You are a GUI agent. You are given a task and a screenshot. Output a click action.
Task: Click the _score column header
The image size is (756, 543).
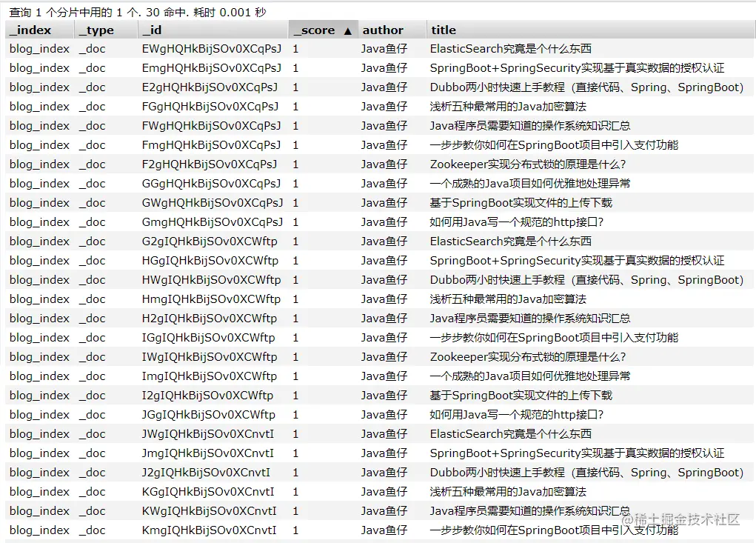click(323, 30)
